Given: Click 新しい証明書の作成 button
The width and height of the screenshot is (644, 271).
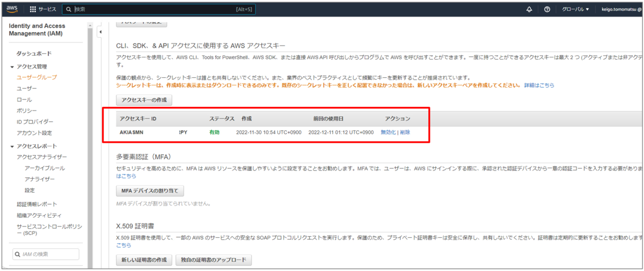Looking at the screenshot, I should tap(144, 260).
